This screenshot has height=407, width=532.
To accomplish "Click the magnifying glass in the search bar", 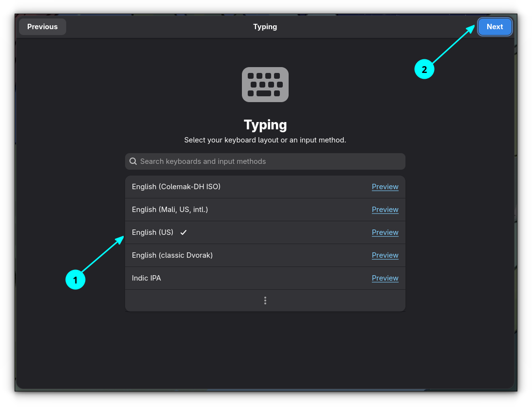I will point(133,161).
